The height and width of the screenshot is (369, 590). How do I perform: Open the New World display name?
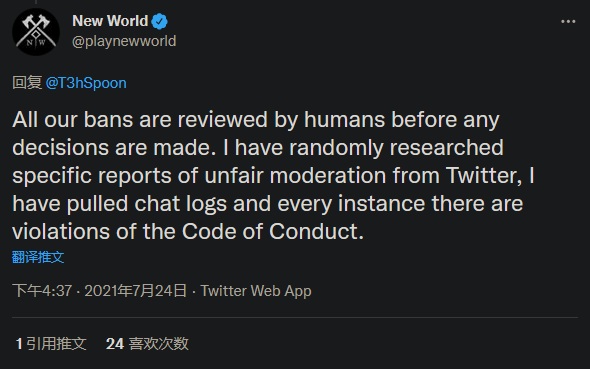(x=110, y=21)
